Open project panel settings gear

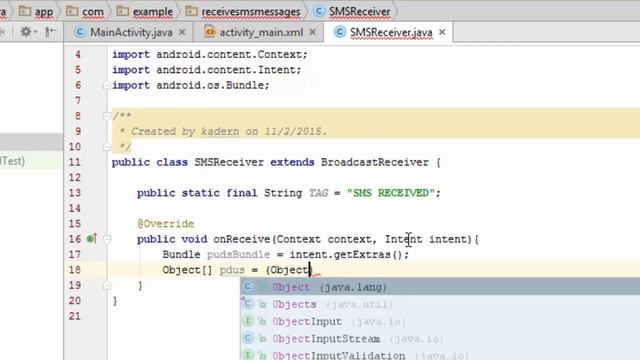[x=27, y=32]
